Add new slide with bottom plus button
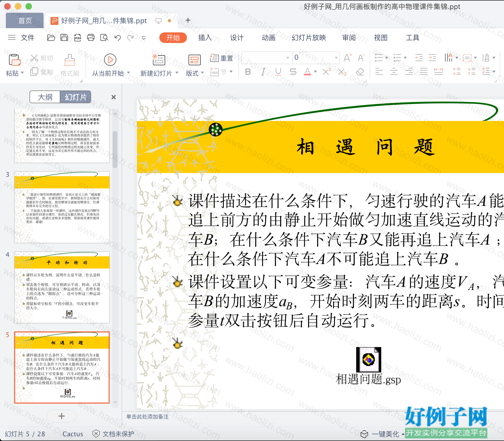 tap(62, 416)
